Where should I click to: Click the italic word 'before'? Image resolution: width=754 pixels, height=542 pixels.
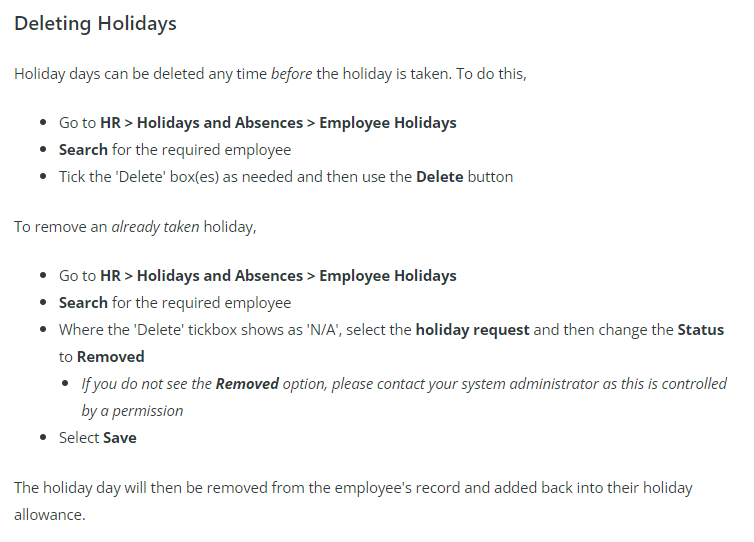point(291,74)
